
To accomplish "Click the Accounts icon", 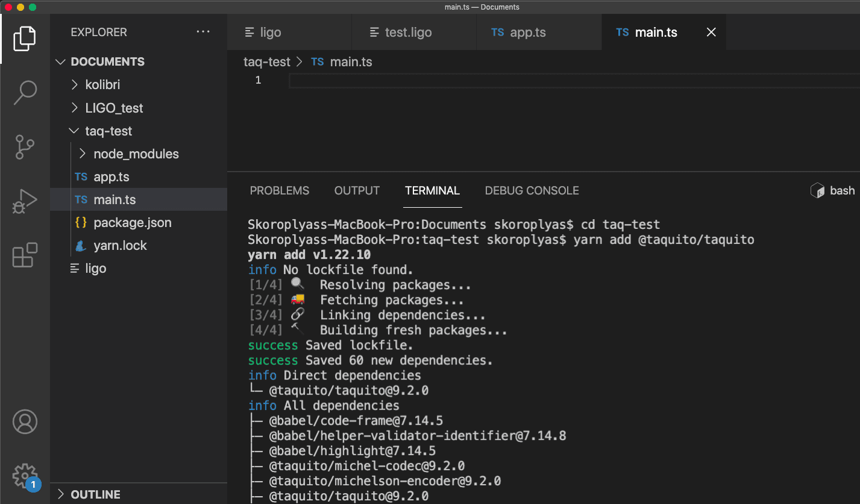I will [x=25, y=422].
